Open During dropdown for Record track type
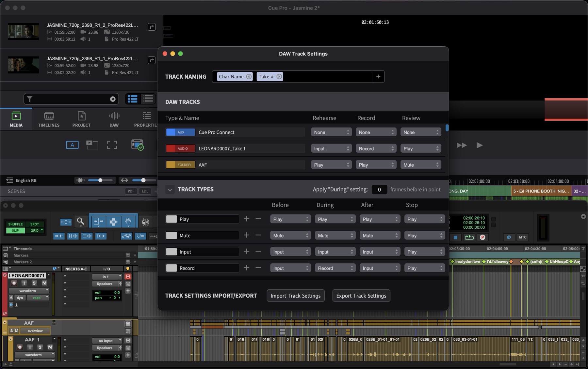 335,268
